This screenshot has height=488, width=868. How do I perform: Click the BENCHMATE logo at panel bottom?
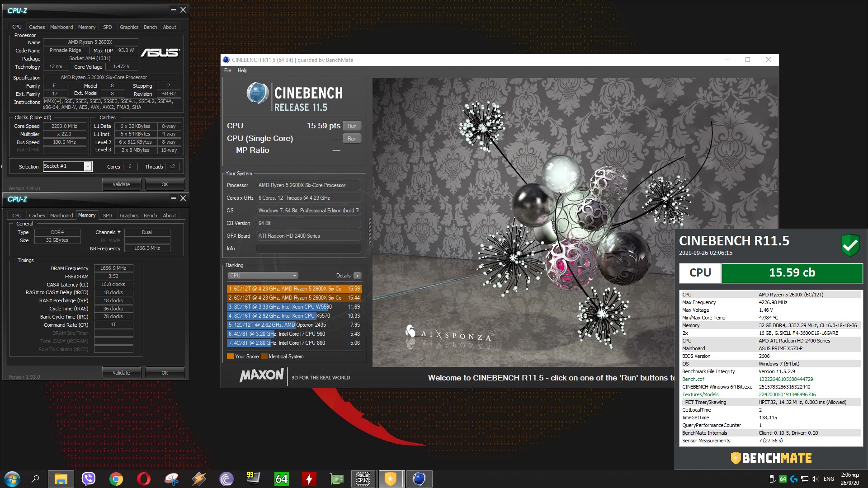pos(771,458)
